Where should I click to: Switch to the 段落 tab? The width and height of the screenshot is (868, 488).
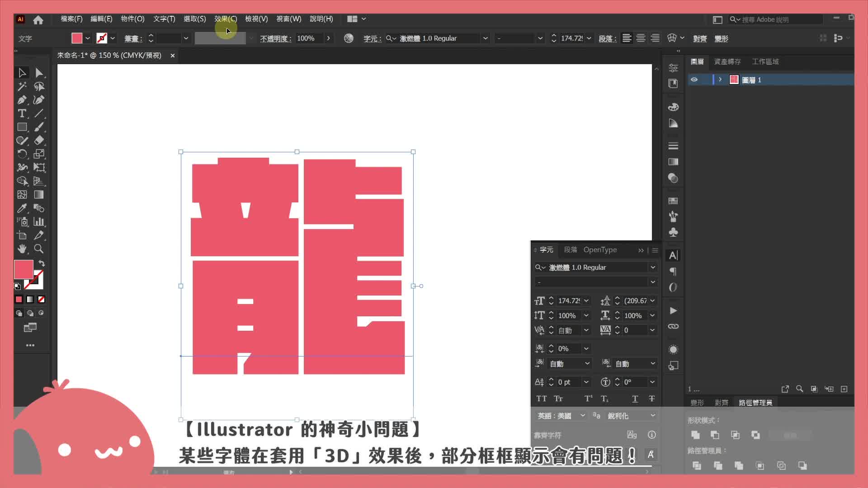(x=571, y=250)
